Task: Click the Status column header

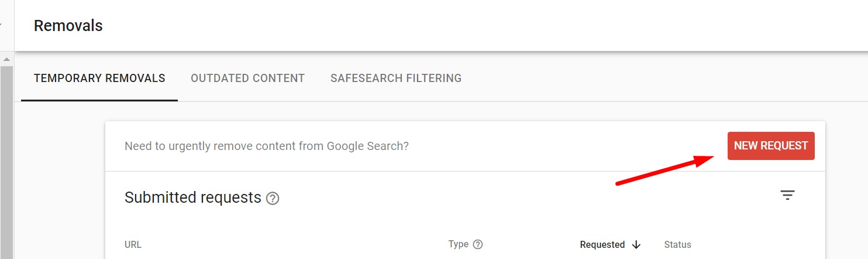Action: 677,245
